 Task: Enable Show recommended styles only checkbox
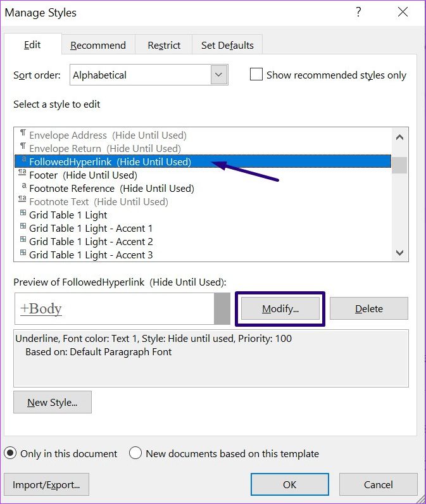[x=256, y=75]
